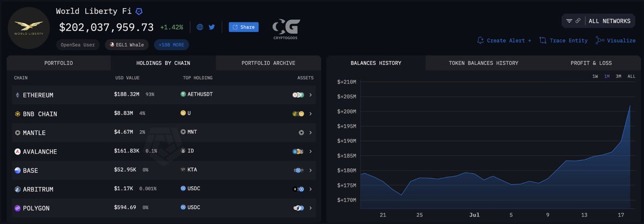This screenshot has height=224, width=644.
Task: Switch to the PROFIT & LOSS tab
Action: pos(591,63)
